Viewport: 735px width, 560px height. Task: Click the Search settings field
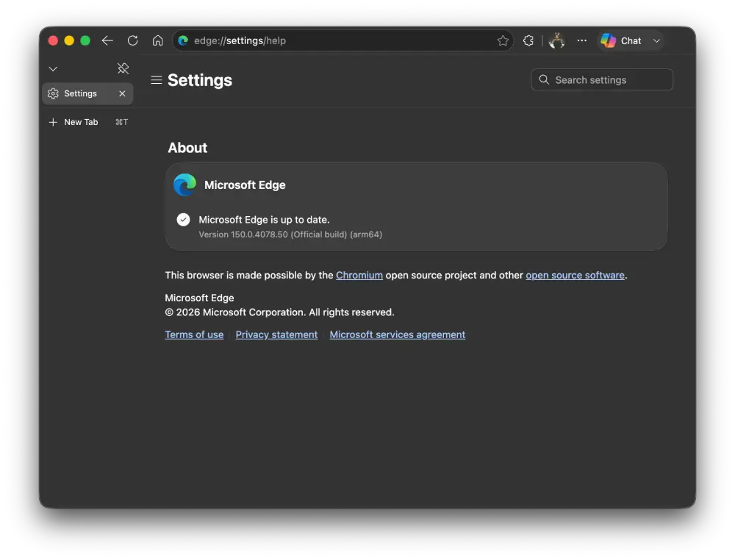click(602, 79)
